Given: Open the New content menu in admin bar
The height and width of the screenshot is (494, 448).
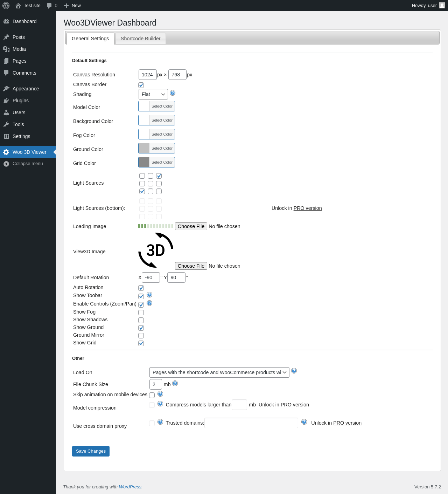Looking at the screenshot, I should pos(72,6).
